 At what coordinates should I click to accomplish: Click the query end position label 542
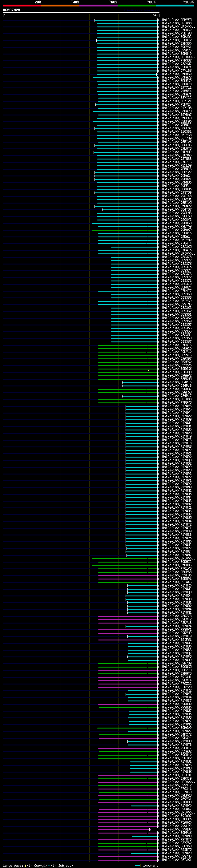coord(155,15)
